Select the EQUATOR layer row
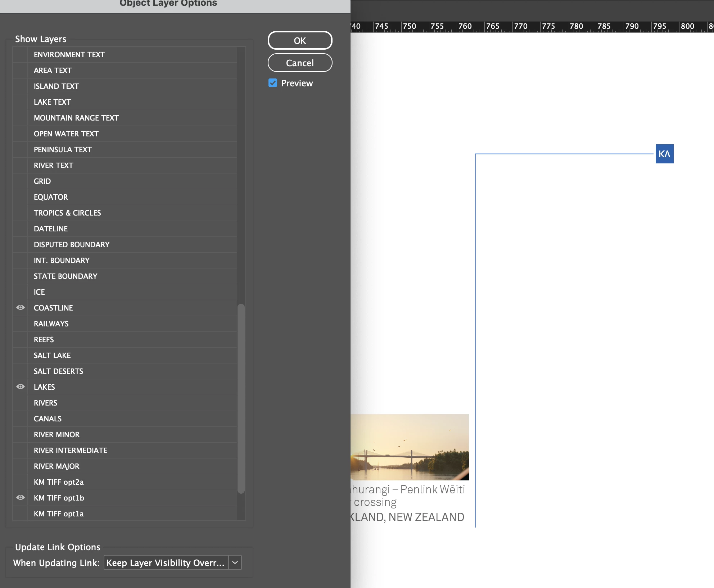The image size is (714, 588). [51, 197]
